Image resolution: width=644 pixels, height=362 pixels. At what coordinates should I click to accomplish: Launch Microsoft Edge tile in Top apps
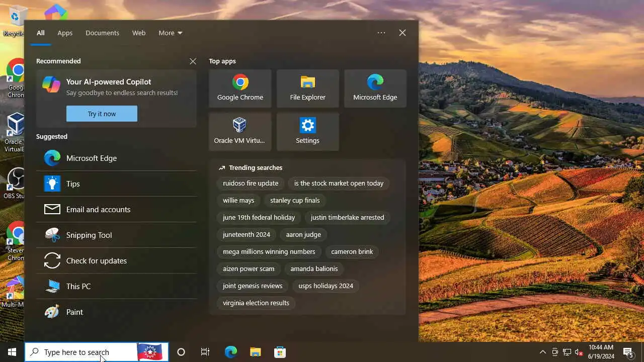375,88
